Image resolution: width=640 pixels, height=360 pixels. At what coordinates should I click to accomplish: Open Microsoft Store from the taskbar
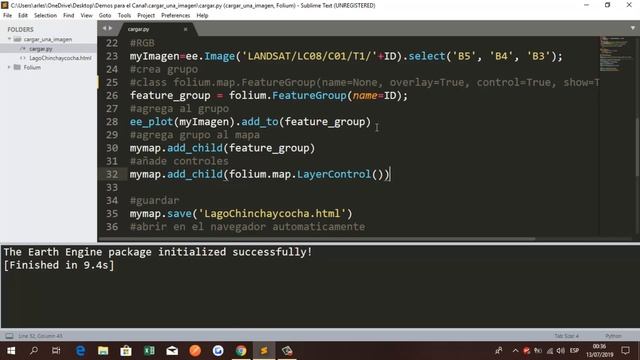[x=126, y=351]
